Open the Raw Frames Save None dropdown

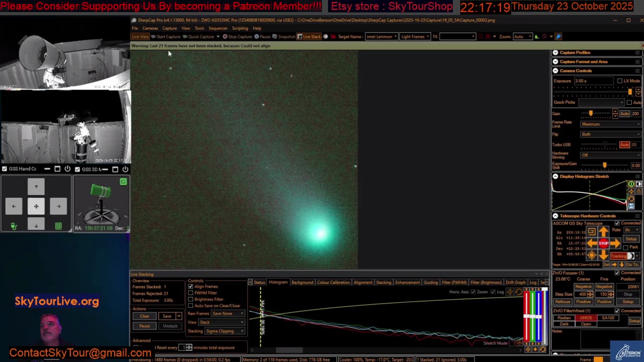(227, 314)
